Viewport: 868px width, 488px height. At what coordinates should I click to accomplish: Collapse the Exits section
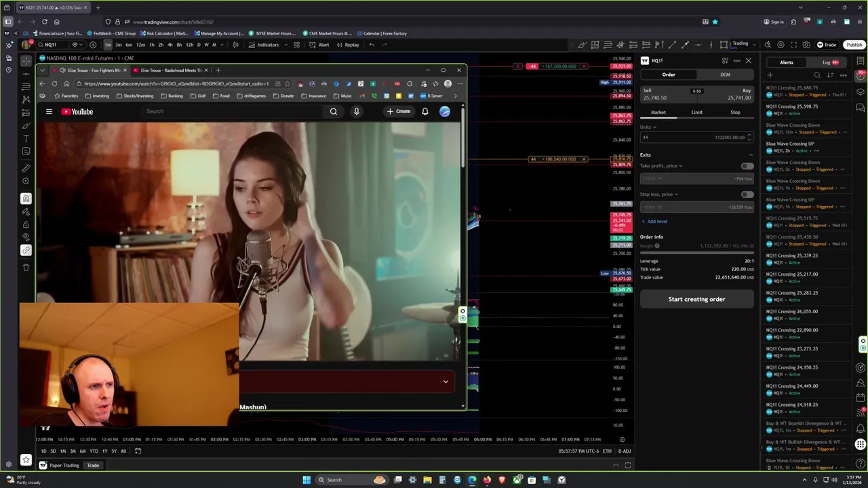click(750, 155)
